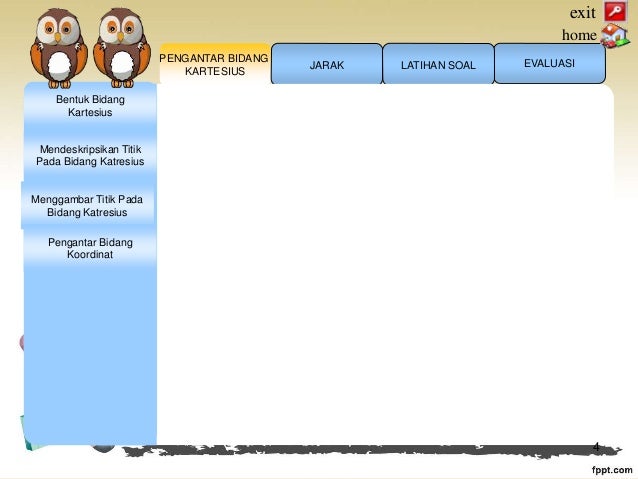Open Mendeskripsikan Titik Pada Bidang Katresius
Viewport: 638px width, 479px height.
(90, 155)
